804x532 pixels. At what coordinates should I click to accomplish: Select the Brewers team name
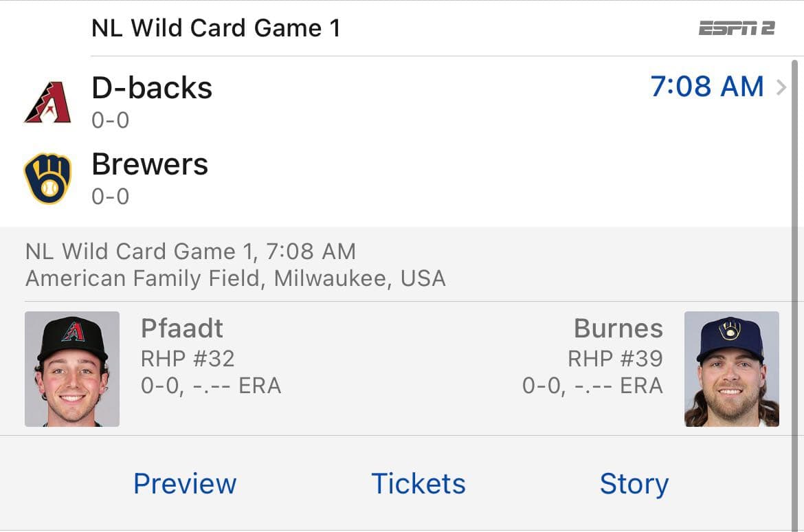150,164
